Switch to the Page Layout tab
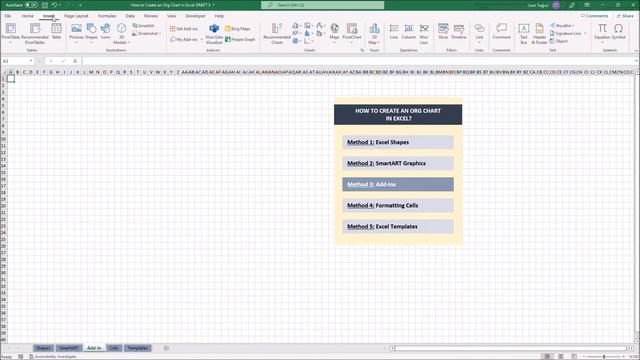Screen dimensions: 640x360 (x=76, y=16)
